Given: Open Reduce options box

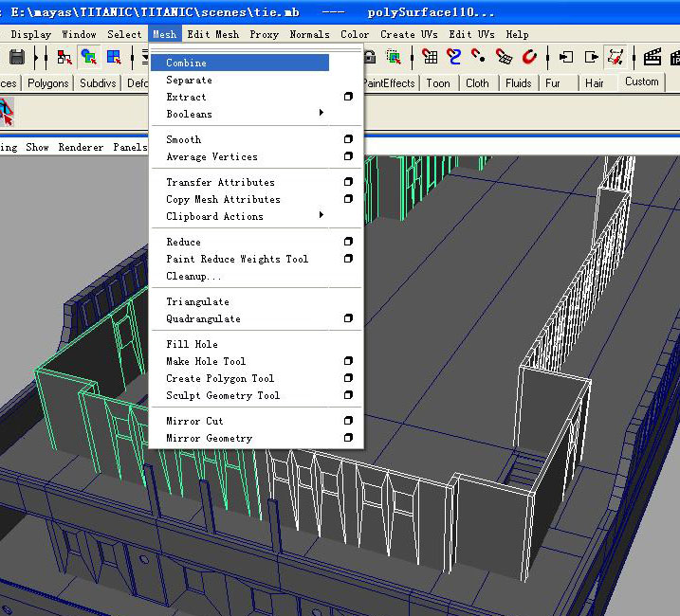Looking at the screenshot, I should pos(348,241).
